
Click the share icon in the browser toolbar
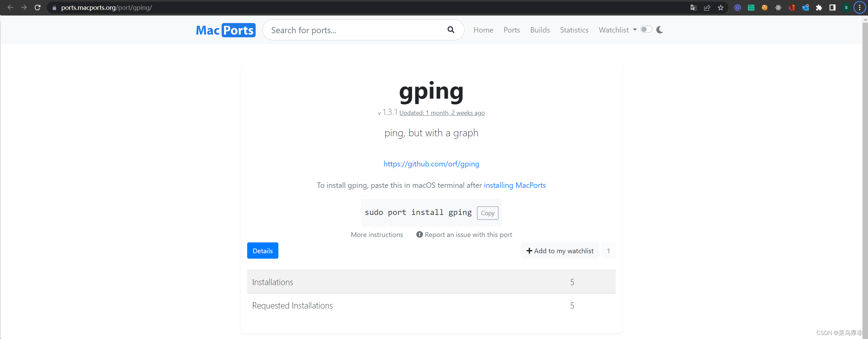(x=707, y=7)
